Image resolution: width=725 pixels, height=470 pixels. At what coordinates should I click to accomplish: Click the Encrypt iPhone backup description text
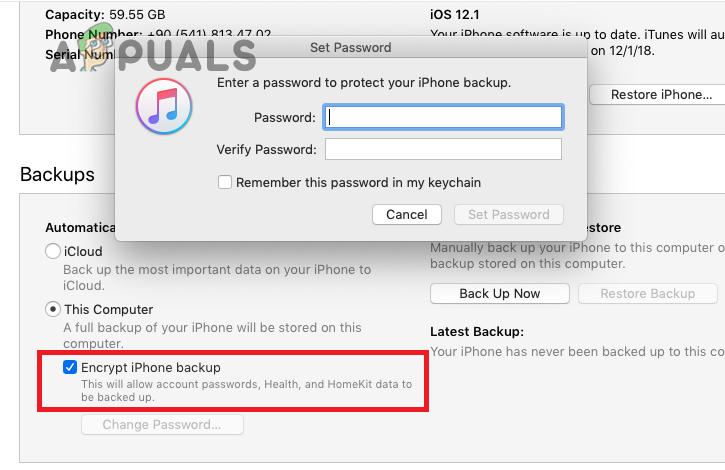246,391
